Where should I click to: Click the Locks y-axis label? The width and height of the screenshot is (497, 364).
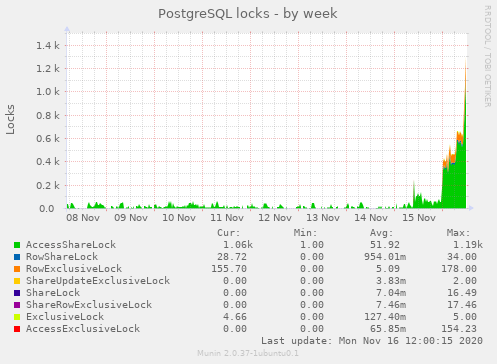click(10, 119)
